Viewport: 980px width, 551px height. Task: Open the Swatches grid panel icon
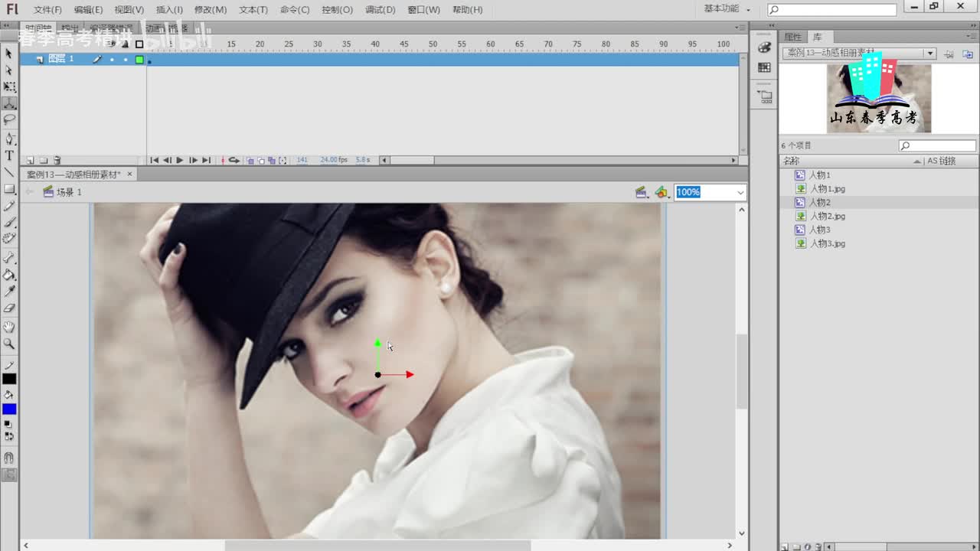coord(764,67)
